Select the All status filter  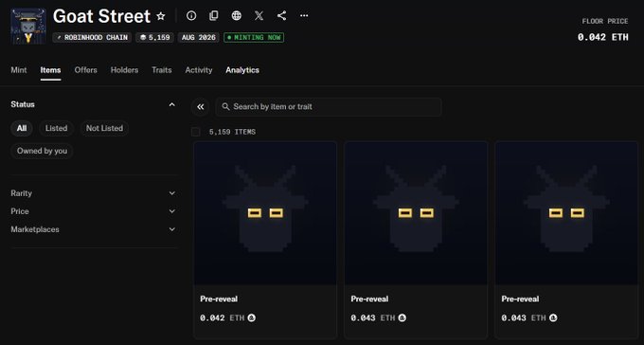(x=22, y=128)
